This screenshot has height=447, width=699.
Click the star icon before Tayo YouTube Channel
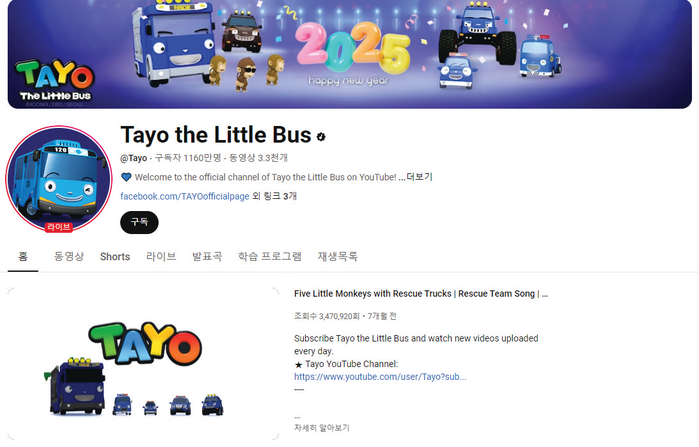(x=299, y=365)
